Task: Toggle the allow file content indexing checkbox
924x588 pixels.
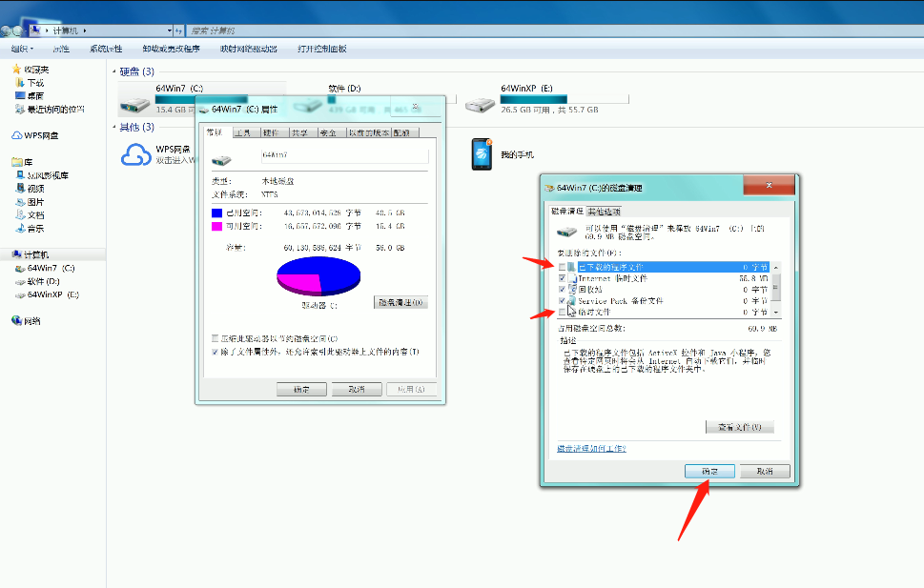Action: 216,352
